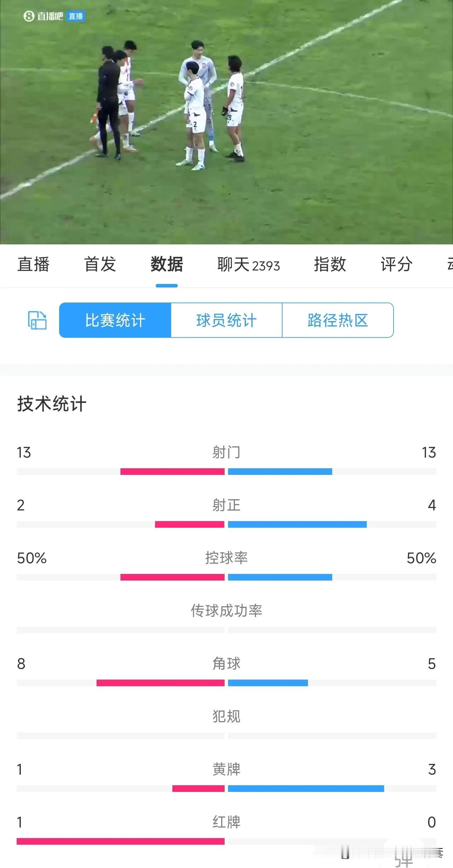Tap the 控球率 possession label

[226, 558]
